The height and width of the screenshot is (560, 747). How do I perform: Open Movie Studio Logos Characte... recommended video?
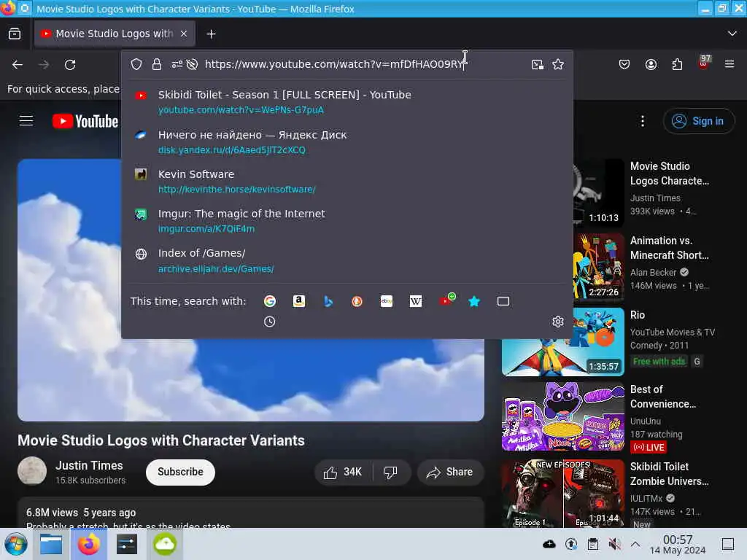click(x=670, y=174)
